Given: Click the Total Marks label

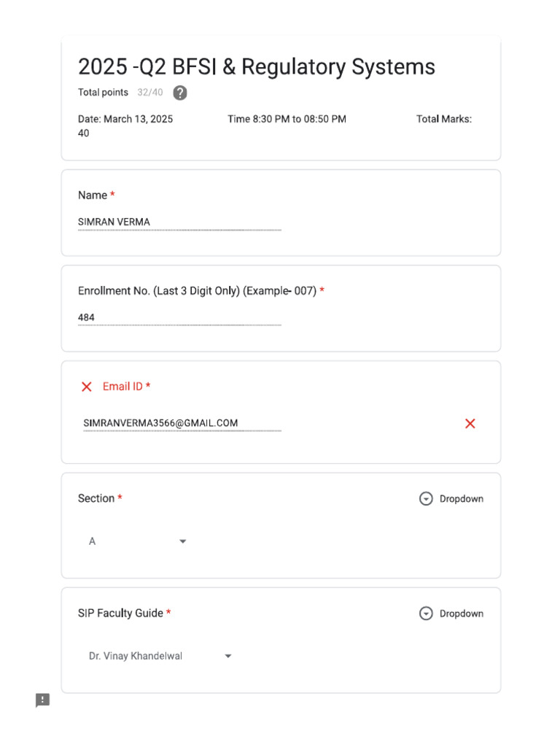Looking at the screenshot, I should tap(443, 119).
